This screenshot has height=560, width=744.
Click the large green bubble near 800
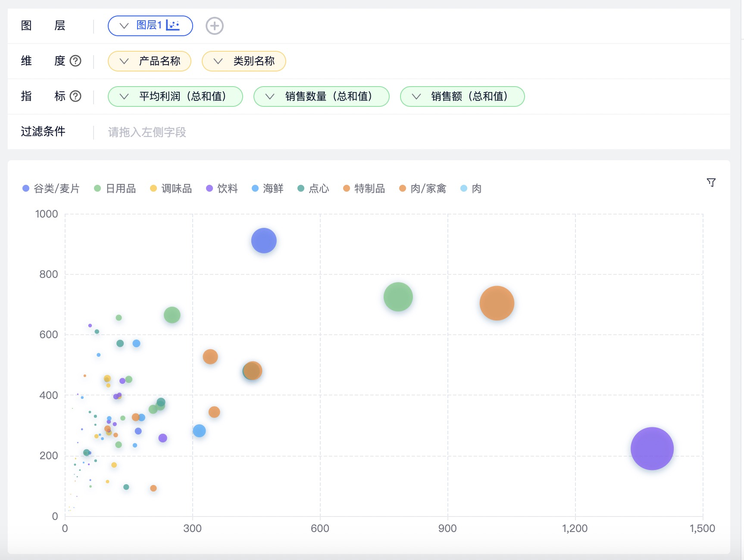[398, 297]
